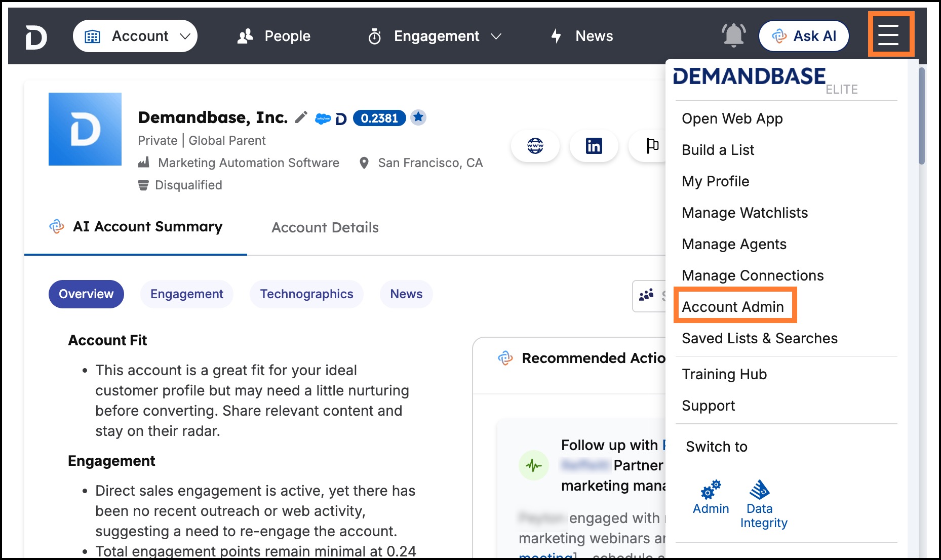The width and height of the screenshot is (941, 560).
Task: Switch to the AI Account Summary tab
Action: pyautogui.click(x=136, y=227)
